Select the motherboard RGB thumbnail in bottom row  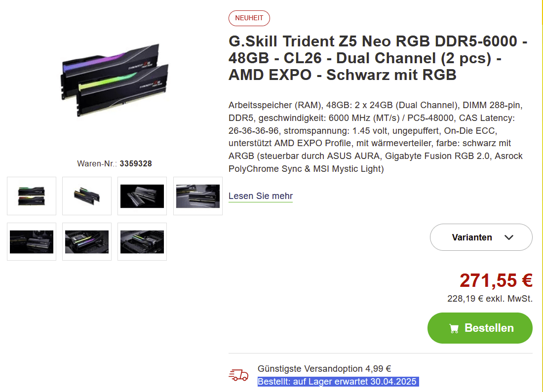click(x=87, y=242)
